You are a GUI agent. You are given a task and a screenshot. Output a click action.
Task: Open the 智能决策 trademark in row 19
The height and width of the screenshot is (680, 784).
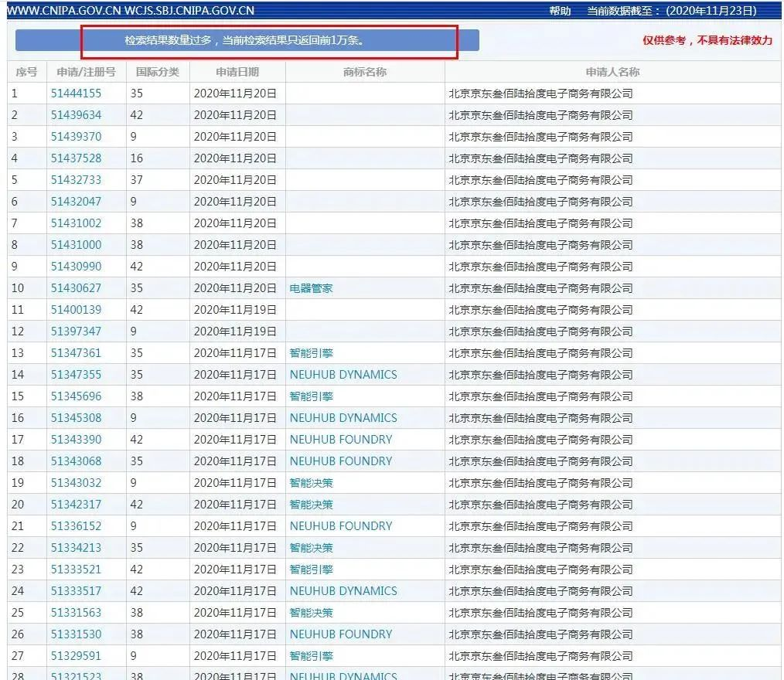(x=311, y=483)
